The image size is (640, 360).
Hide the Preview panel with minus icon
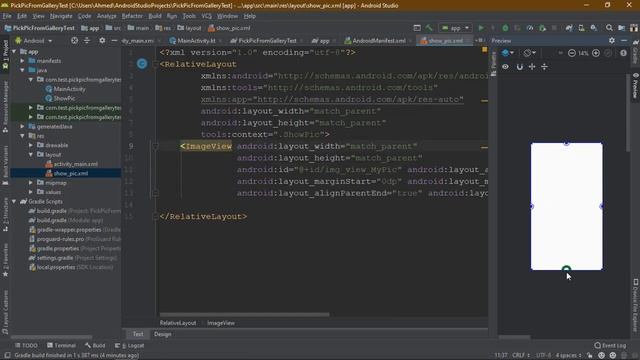[624, 41]
